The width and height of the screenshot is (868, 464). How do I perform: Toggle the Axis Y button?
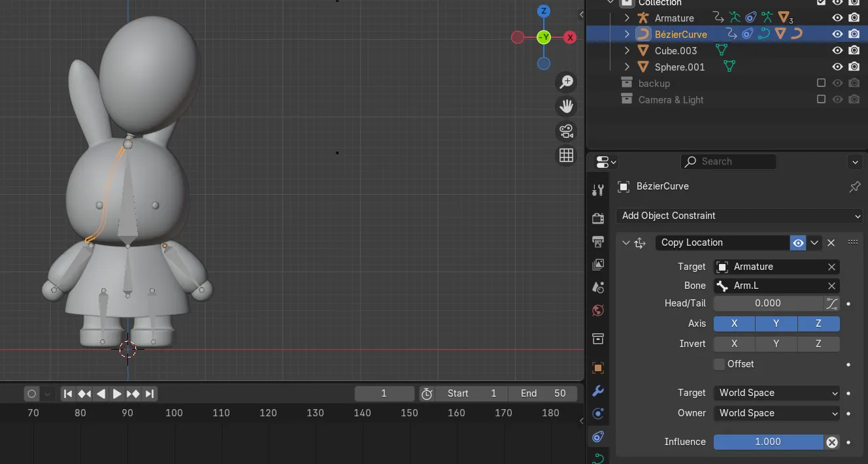pos(776,323)
